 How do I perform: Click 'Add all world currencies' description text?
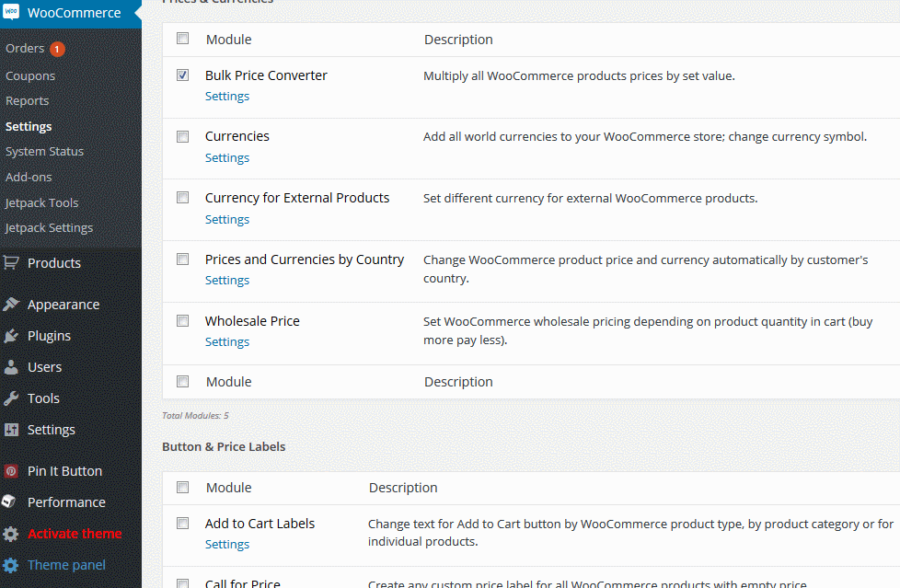coord(645,137)
